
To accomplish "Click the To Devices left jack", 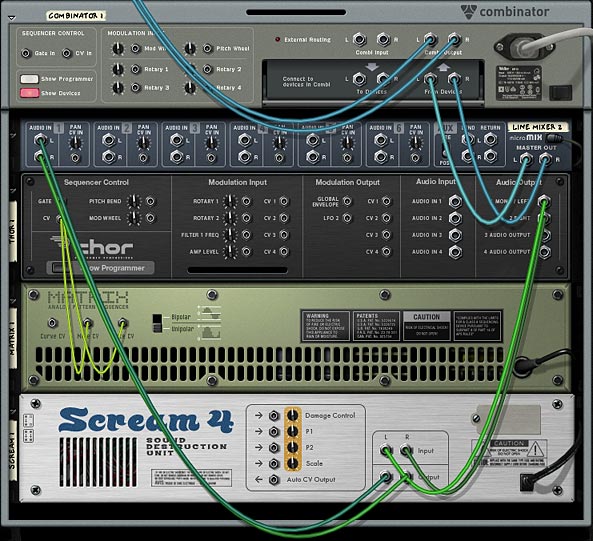I will point(359,79).
